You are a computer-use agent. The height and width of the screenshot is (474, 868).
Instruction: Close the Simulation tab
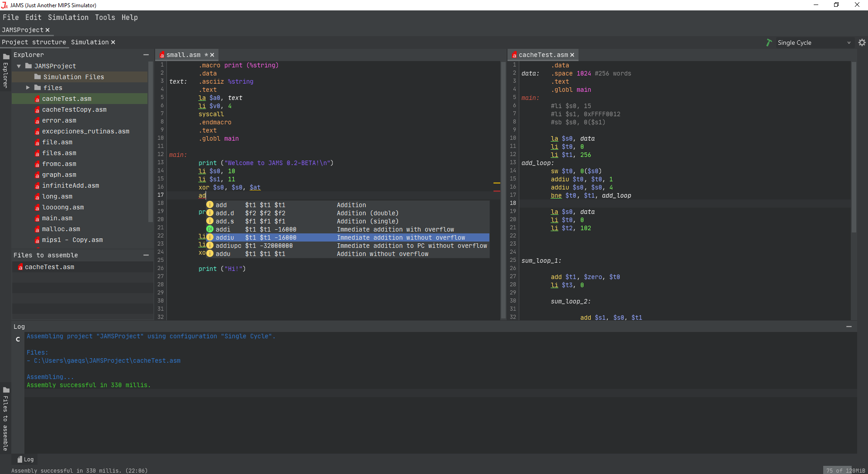pos(113,42)
